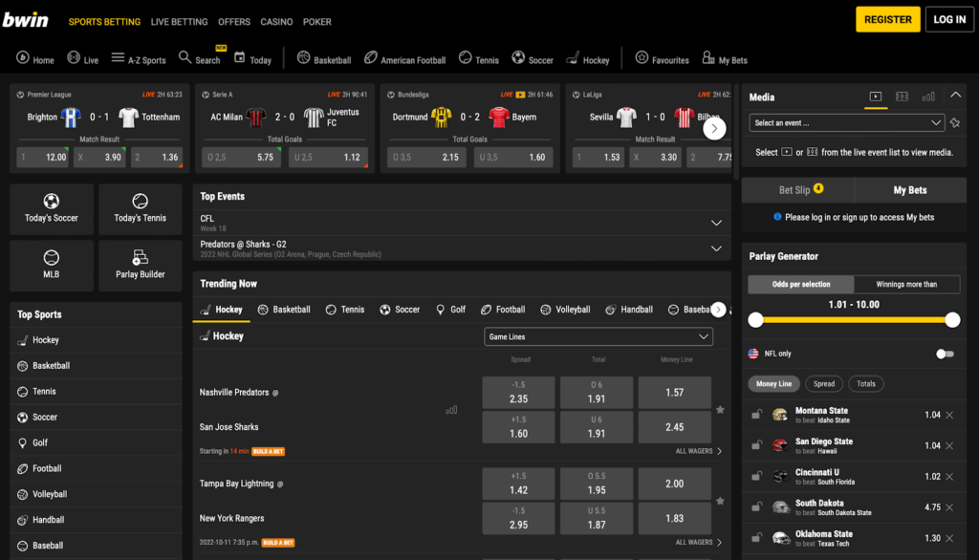Open Favourites star icon in navigation
979x560 pixels.
(x=642, y=57)
